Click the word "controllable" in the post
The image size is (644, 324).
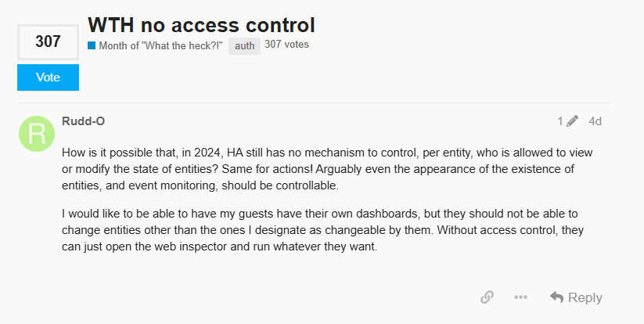(x=307, y=185)
